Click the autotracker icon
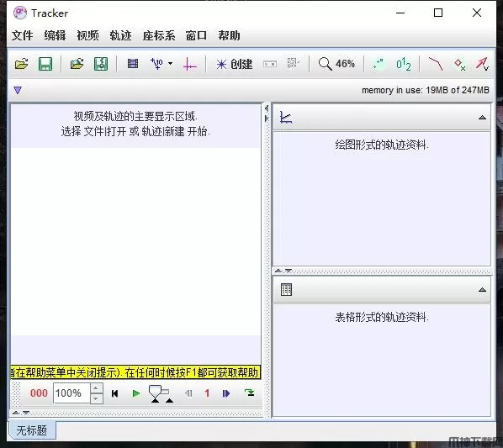 [x=294, y=63]
